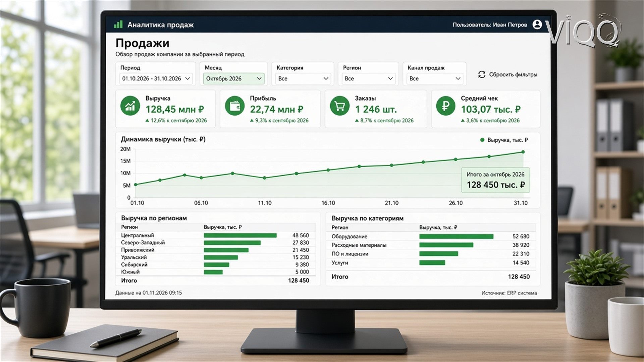Viewport: 644px width, 362px height.
Task: Click the chart data point at 31.10
Action: coord(523,152)
